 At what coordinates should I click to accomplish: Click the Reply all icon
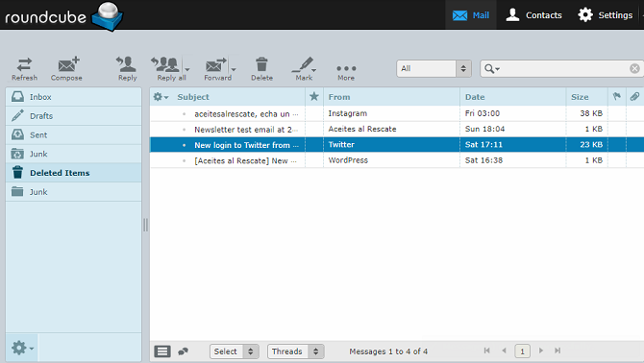[168, 68]
